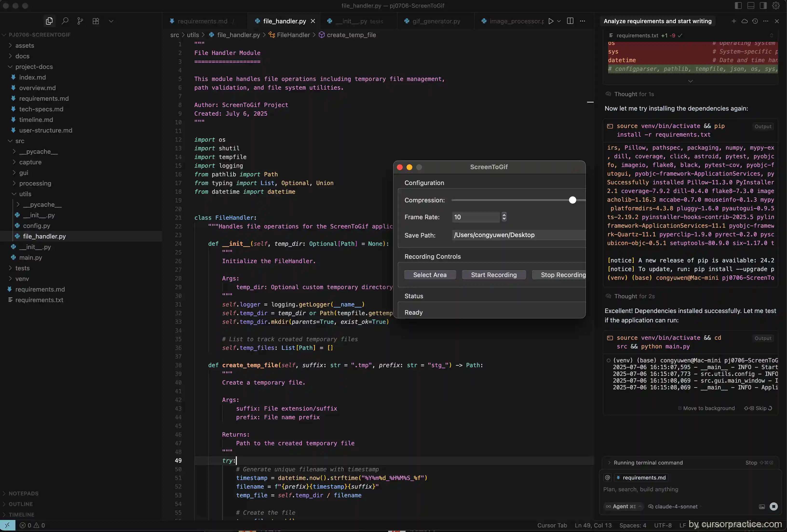Open tech-specs.md in the explorer
The height and width of the screenshot is (532, 787).
point(41,109)
